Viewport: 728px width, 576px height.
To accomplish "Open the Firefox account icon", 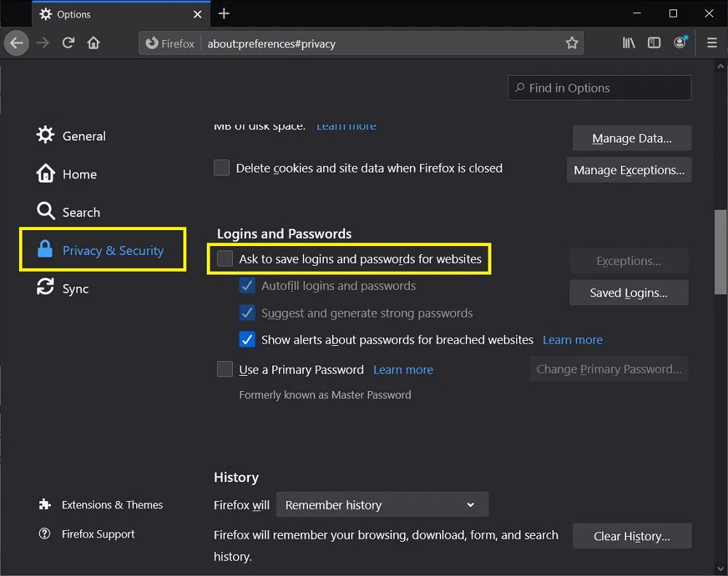I will (680, 42).
